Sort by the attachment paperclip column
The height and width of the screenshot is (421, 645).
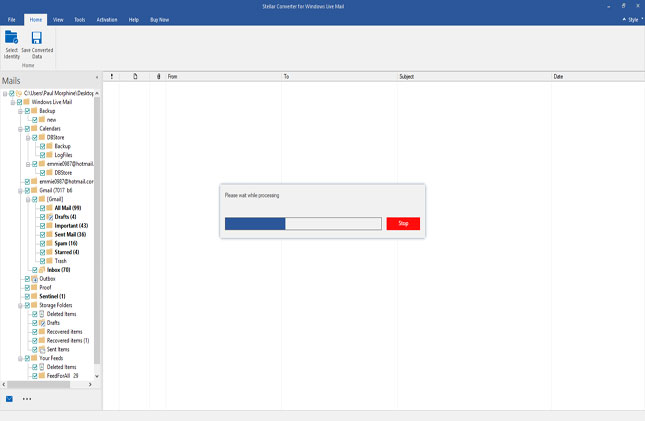pyautogui.click(x=158, y=77)
